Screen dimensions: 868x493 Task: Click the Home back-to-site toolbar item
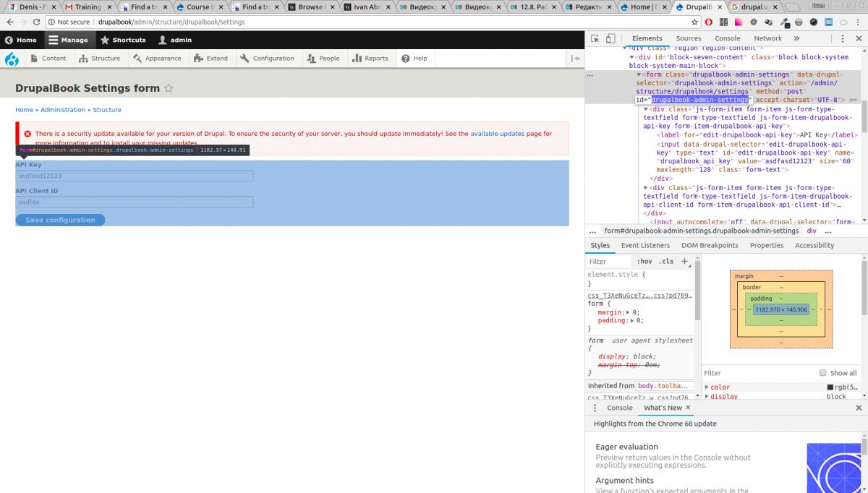coord(21,40)
